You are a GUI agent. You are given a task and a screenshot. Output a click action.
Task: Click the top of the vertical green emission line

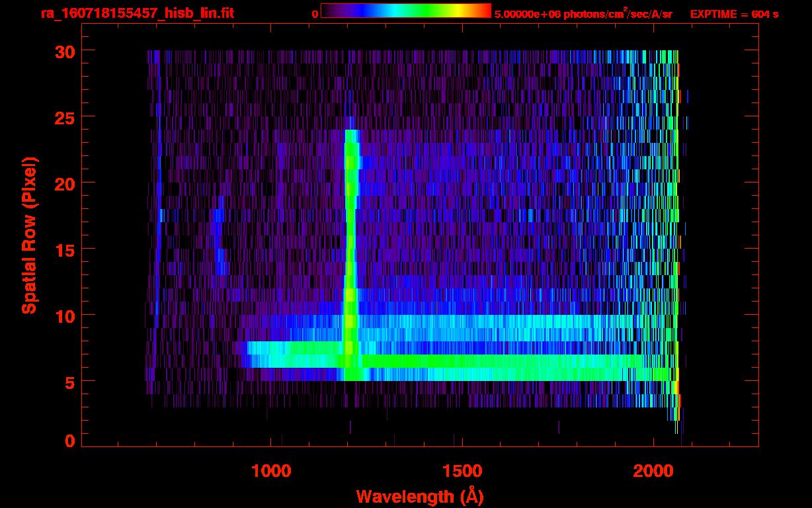[351, 134]
